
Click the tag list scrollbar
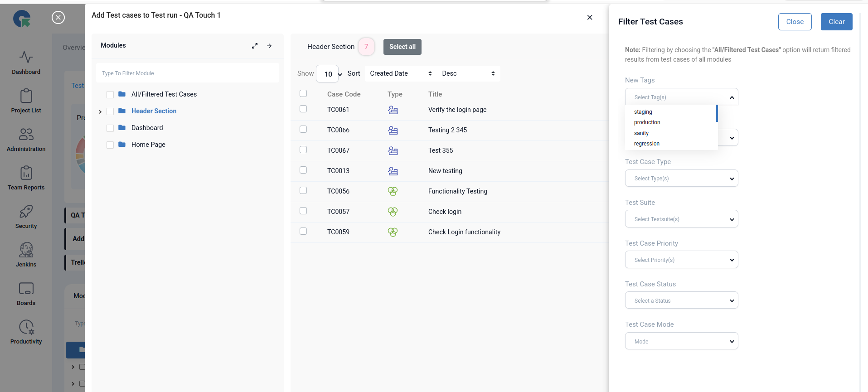coord(717,114)
